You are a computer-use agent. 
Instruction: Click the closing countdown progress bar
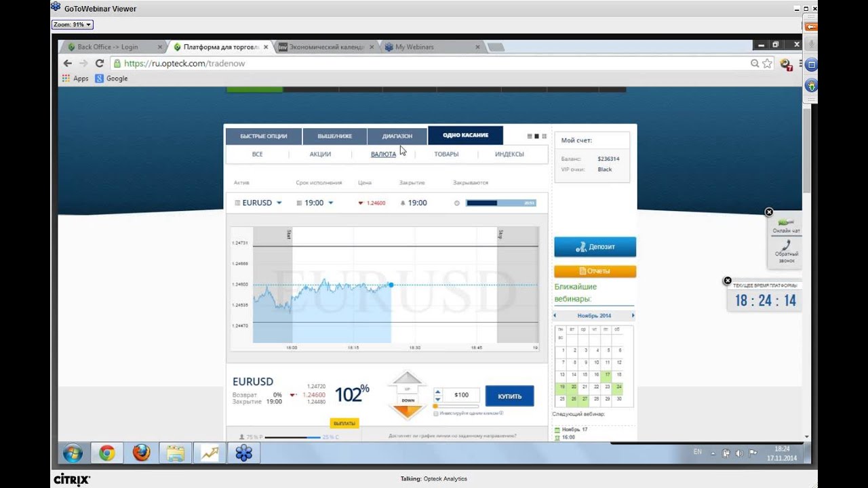501,203
